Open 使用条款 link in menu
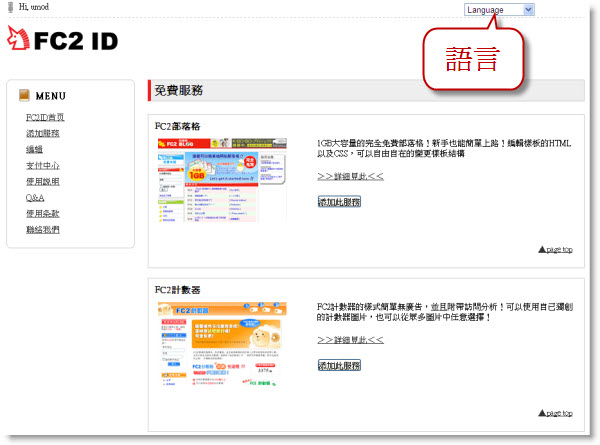The width and height of the screenshot is (600, 445). tap(42, 214)
